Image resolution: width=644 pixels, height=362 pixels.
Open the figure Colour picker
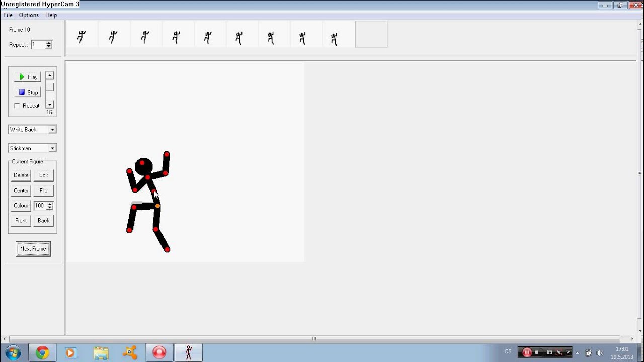(x=21, y=206)
